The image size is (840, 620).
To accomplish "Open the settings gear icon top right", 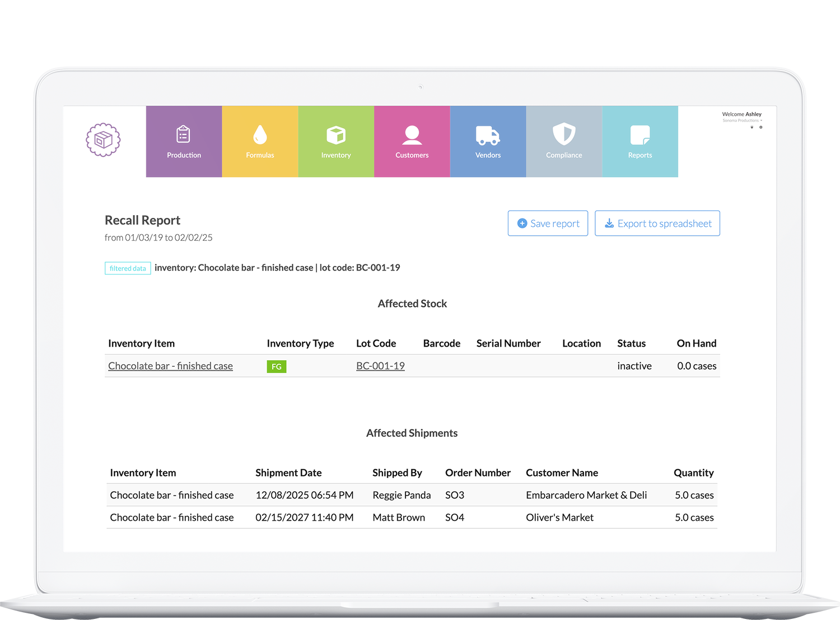I will tap(760, 127).
